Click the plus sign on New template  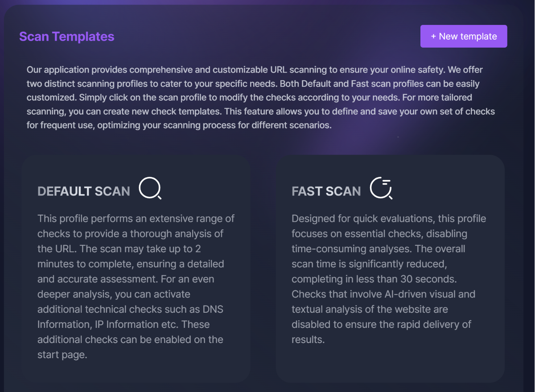[x=433, y=37]
